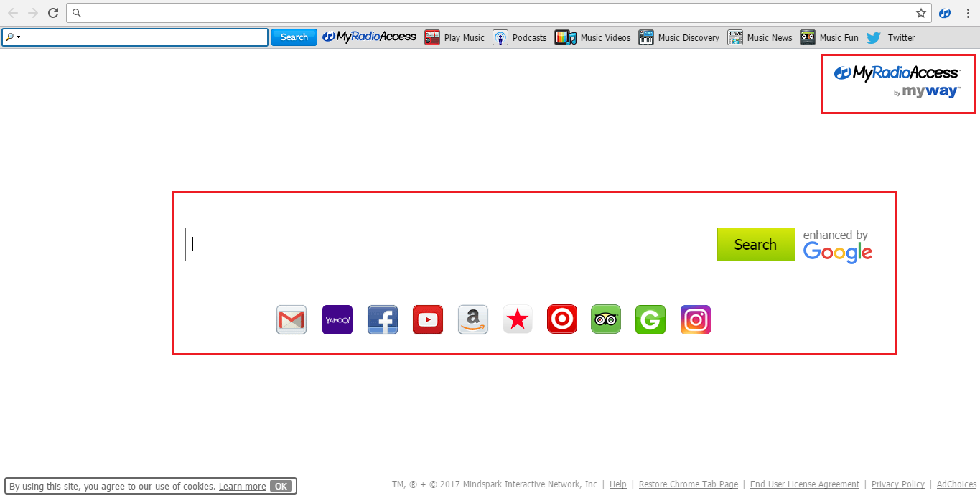Open the AdChoices footer link
The image size is (980, 501).
coord(957,484)
